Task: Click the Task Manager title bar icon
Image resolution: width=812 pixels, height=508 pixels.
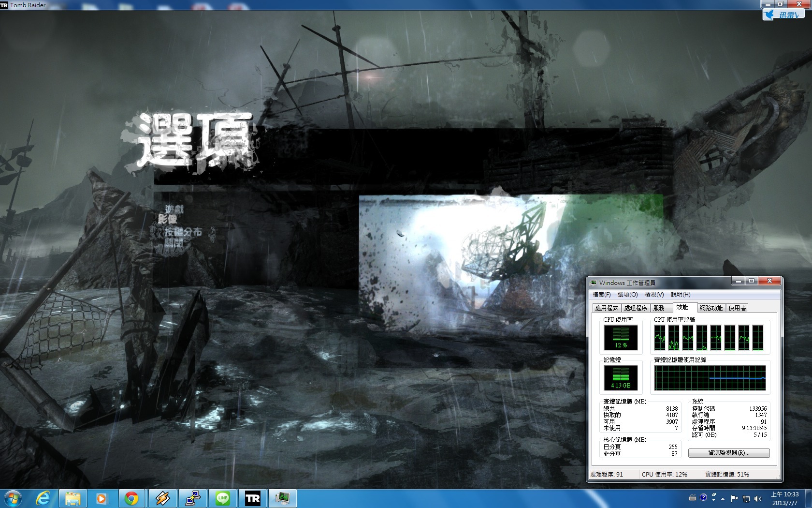Action: 594,283
